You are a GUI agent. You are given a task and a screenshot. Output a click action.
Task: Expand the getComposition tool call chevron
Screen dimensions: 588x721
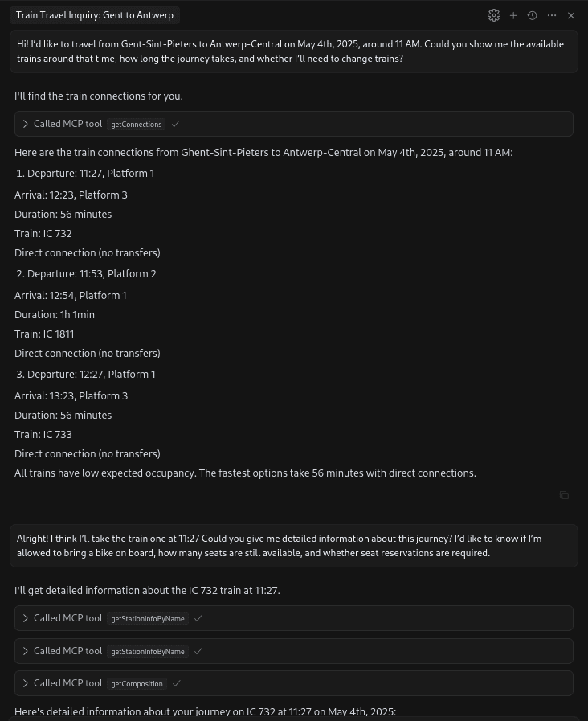pos(26,683)
